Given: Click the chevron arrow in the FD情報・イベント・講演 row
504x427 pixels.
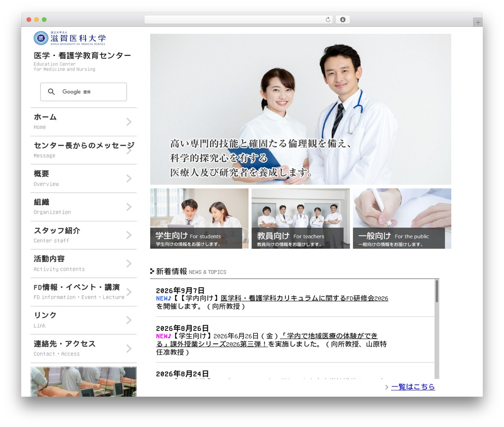Looking at the screenshot, I should click(129, 292).
